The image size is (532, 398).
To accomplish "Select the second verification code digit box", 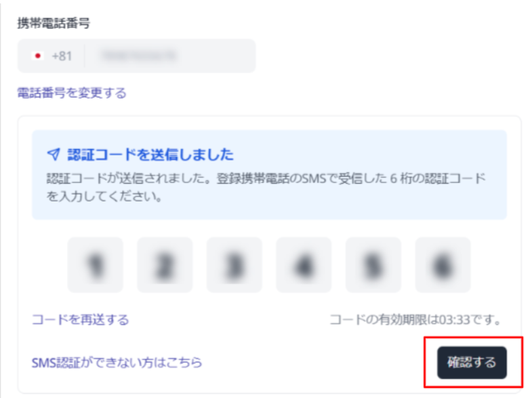I will [x=165, y=265].
